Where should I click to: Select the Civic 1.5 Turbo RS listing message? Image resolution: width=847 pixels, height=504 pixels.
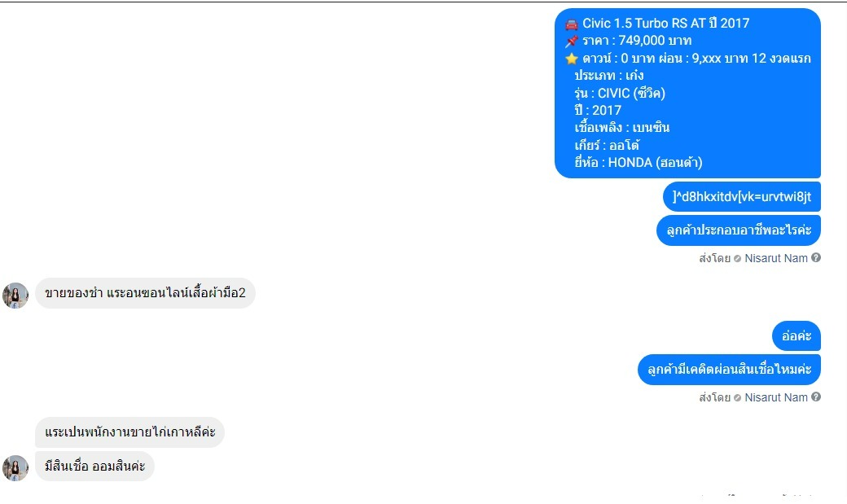[x=687, y=93]
